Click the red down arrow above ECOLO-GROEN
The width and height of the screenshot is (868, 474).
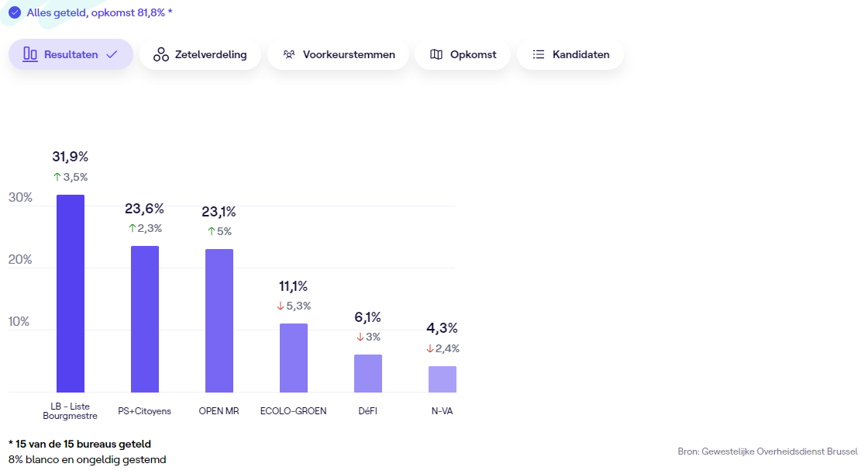coord(281,306)
